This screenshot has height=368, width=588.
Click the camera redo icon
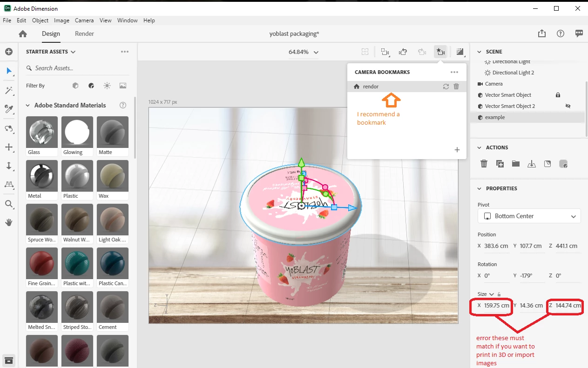point(422,52)
